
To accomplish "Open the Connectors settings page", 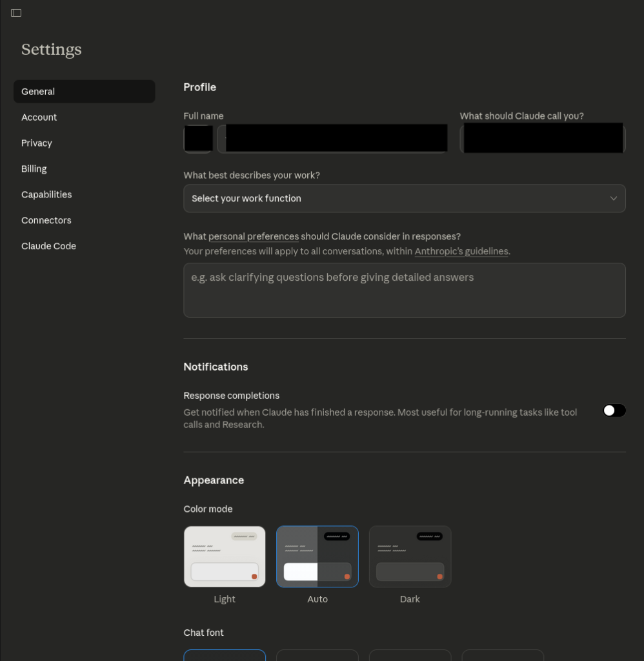I will [46, 221].
